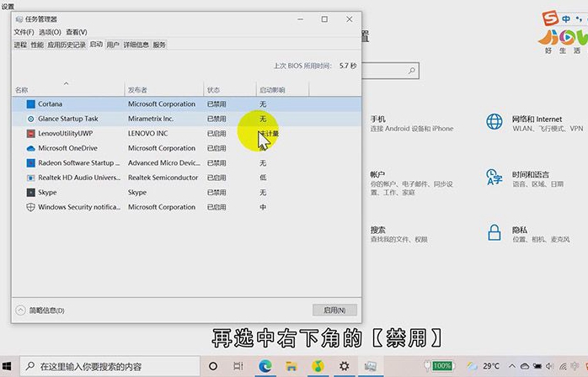
Task: Open the Windows Start menu
Action: [x=7, y=366]
